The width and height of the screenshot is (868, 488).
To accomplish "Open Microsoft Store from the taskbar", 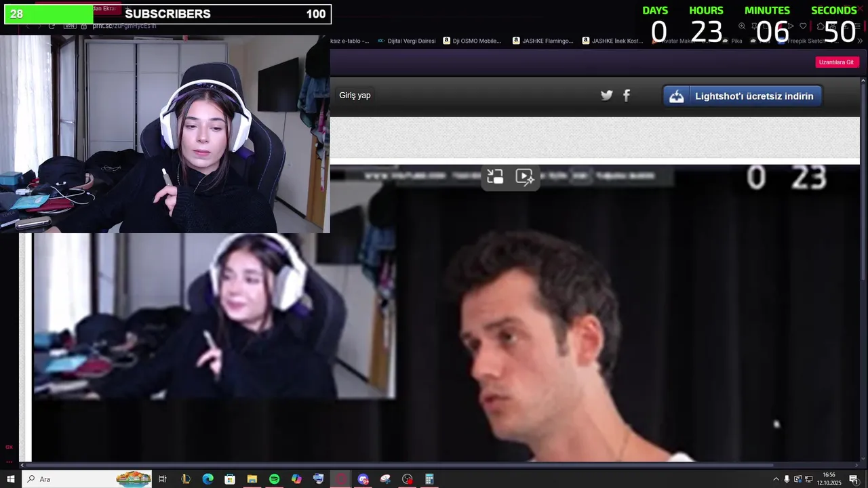I will (x=230, y=479).
